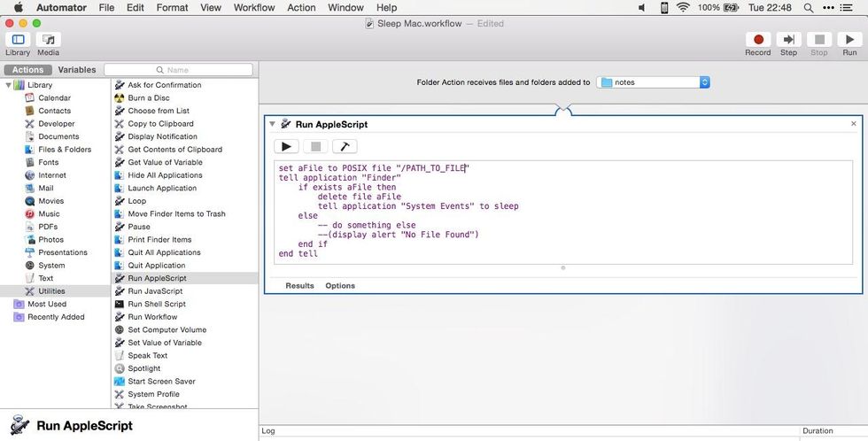Image resolution: width=868 pixels, height=441 pixels.
Task: Run the workflow with the Run button
Action: pos(849,39)
